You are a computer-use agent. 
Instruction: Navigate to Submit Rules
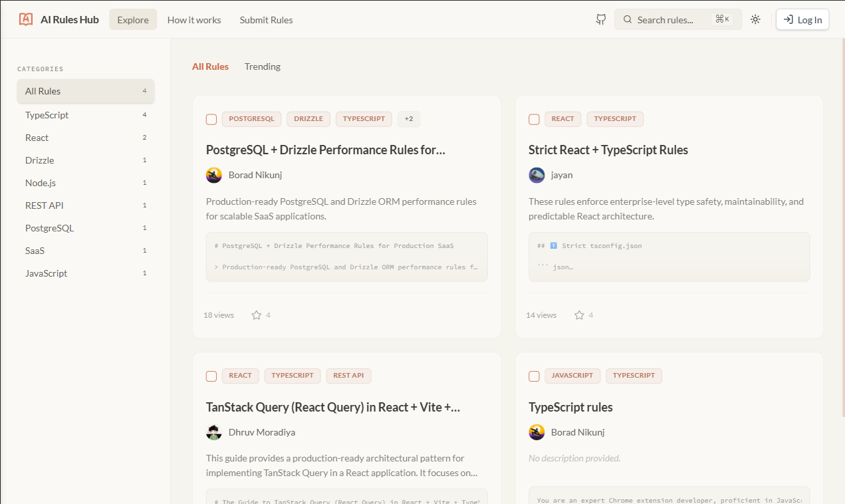tap(266, 19)
